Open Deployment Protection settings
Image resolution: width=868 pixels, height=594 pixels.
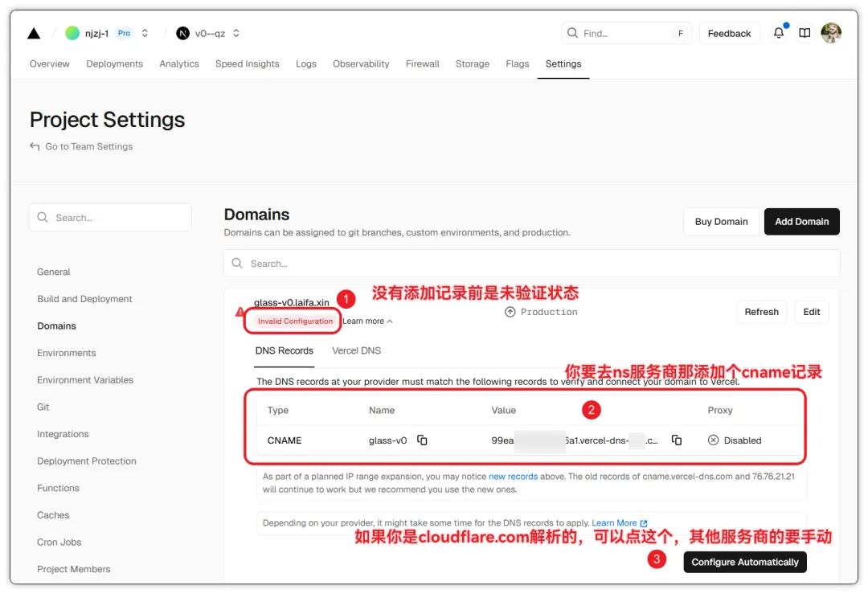86,461
